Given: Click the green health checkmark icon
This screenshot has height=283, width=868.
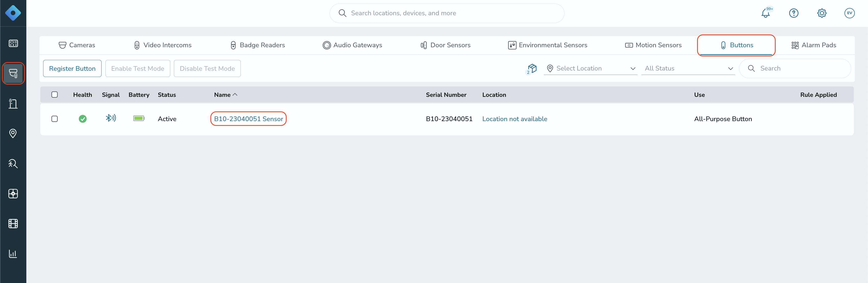Looking at the screenshot, I should (x=83, y=119).
